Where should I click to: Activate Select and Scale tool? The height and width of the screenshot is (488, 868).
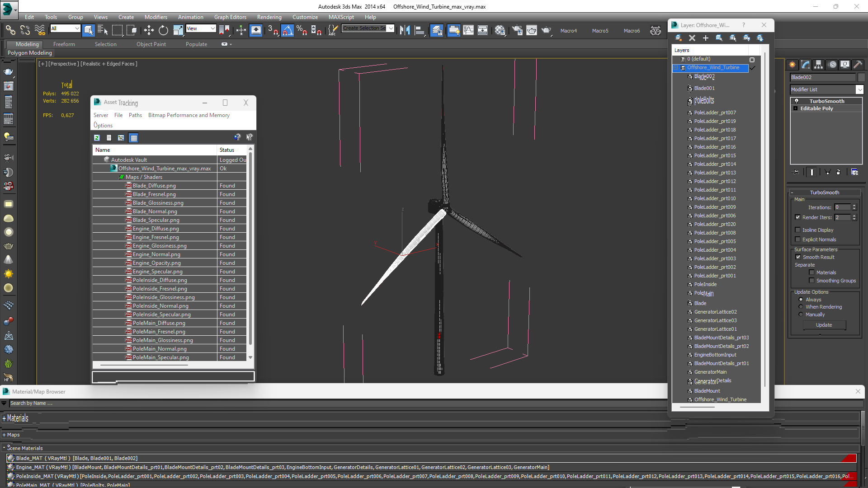pyautogui.click(x=178, y=30)
